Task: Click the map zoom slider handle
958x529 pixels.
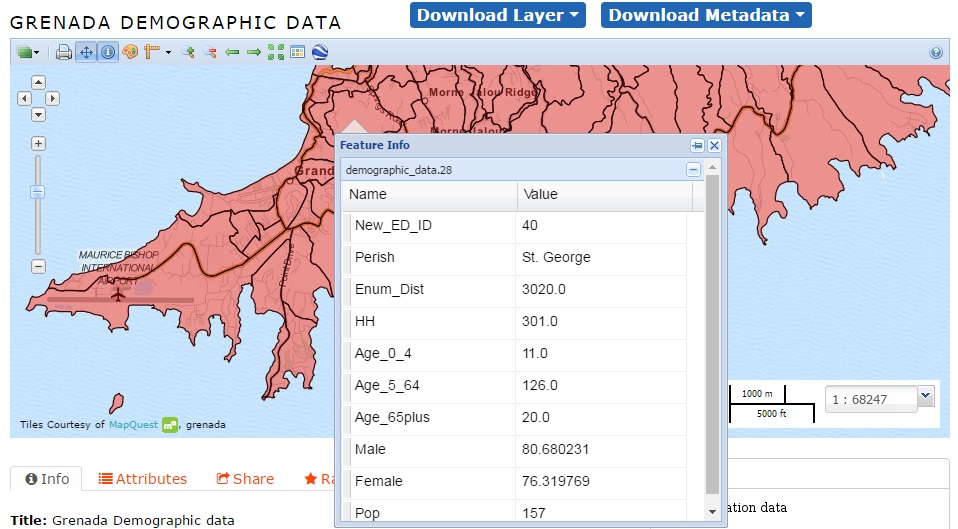Action: [38, 191]
